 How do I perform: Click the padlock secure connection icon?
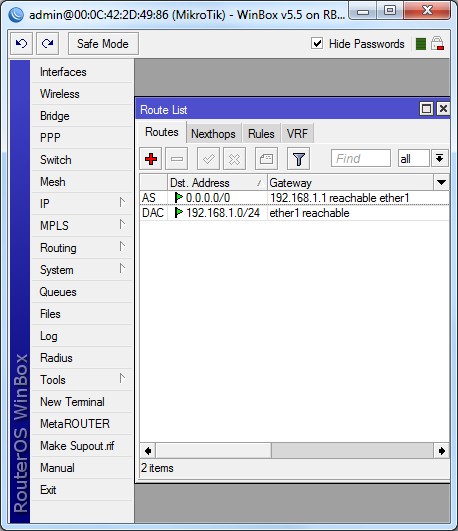click(x=437, y=43)
